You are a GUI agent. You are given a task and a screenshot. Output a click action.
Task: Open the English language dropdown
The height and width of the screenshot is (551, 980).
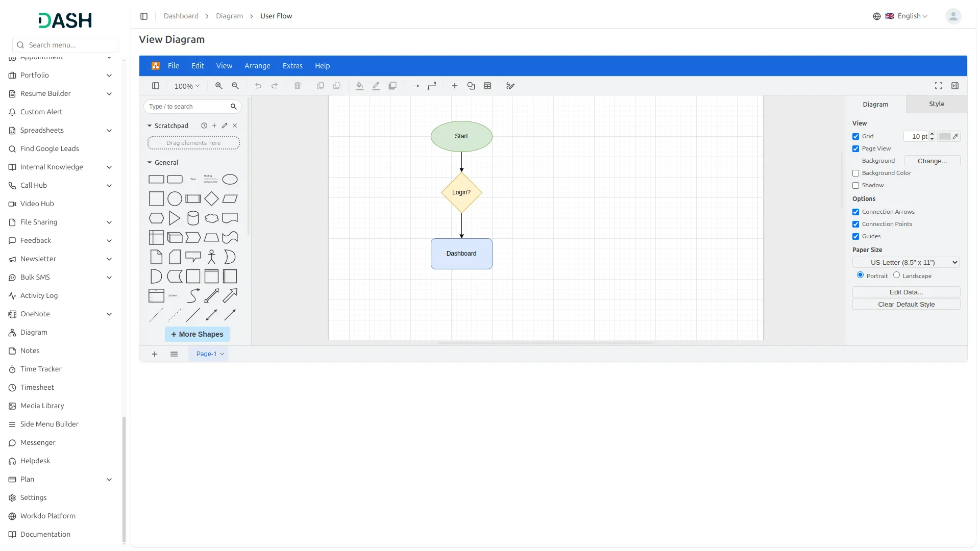click(907, 16)
